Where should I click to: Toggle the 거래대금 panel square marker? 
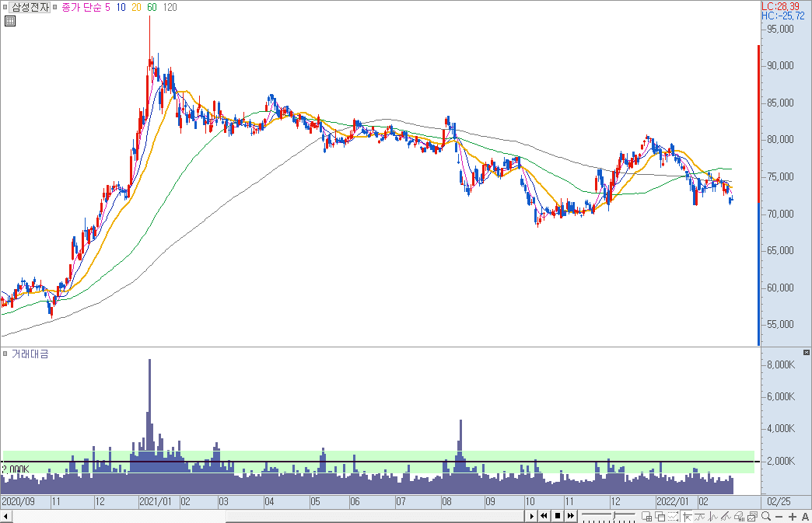(5, 354)
